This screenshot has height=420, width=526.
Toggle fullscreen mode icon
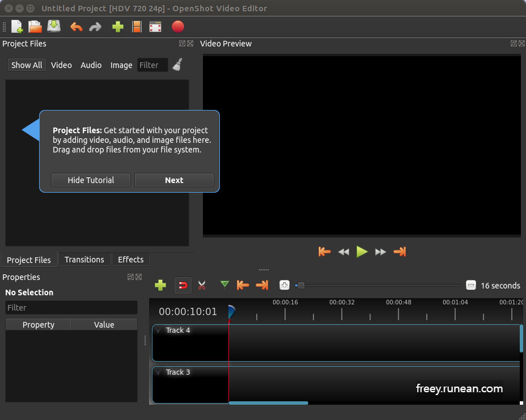155,27
